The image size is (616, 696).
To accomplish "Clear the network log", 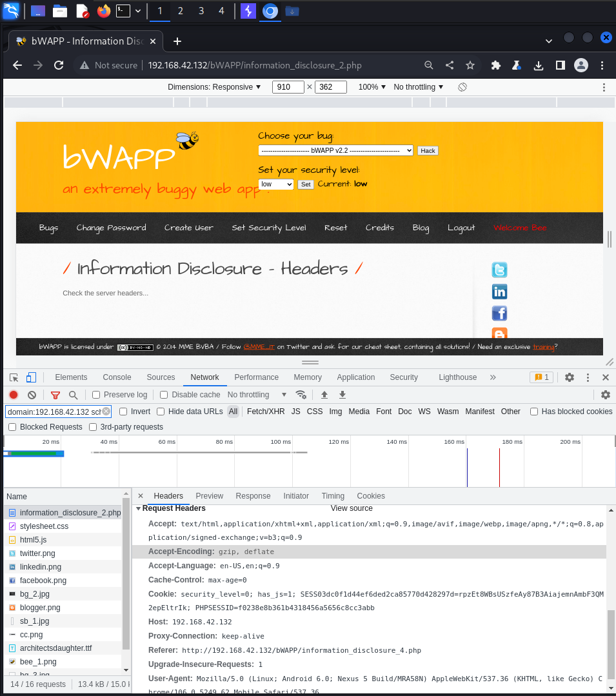I will click(x=32, y=395).
